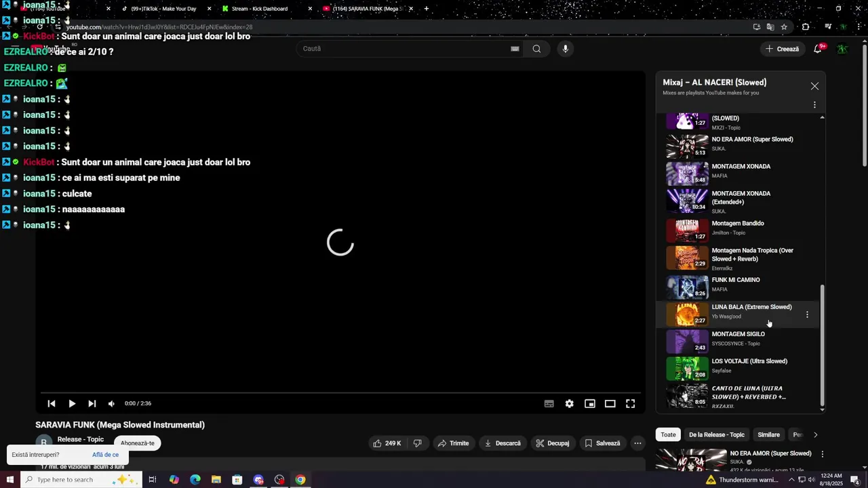
Task: Play MONTAGEM SIGILO from playlist
Action: (x=739, y=341)
